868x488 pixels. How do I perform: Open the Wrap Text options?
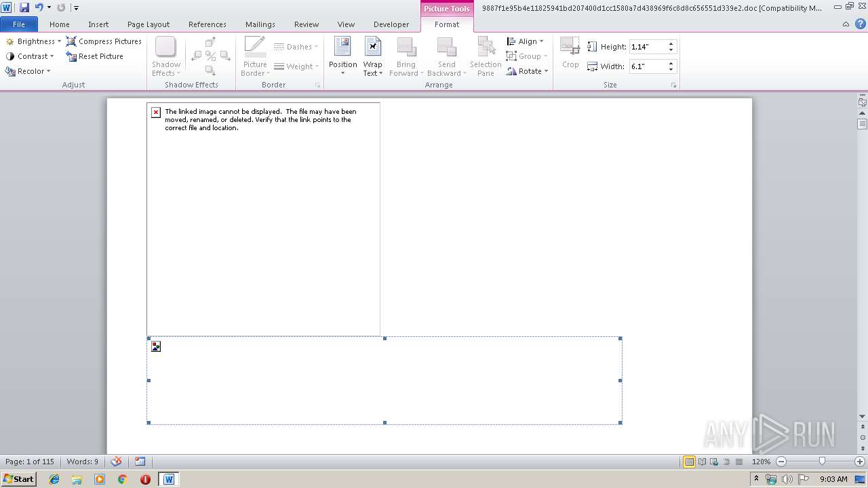(372, 56)
